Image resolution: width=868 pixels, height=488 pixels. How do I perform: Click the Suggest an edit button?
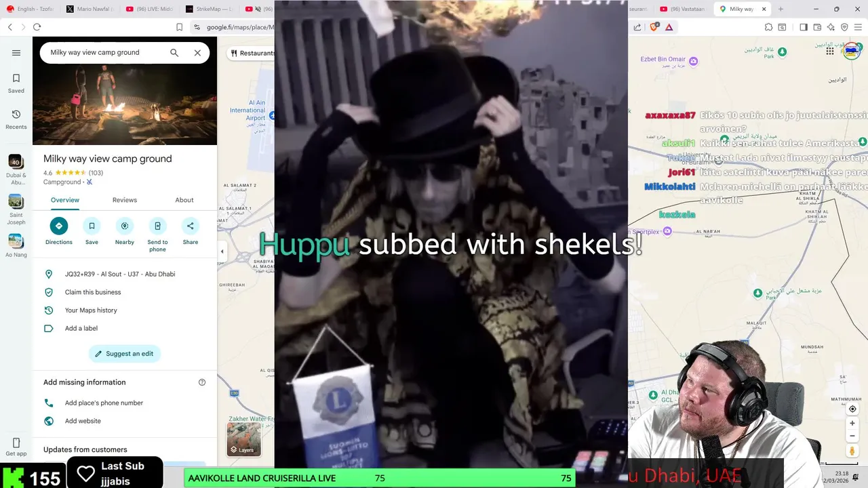pos(124,354)
